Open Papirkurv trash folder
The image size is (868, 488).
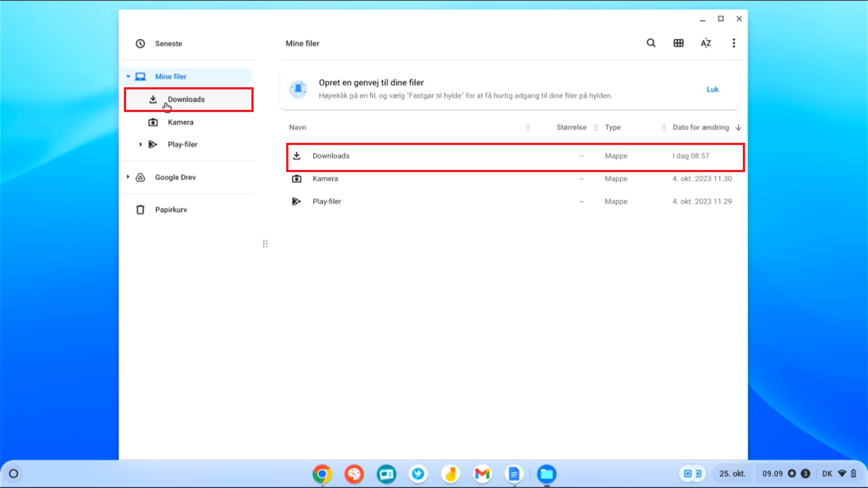171,210
